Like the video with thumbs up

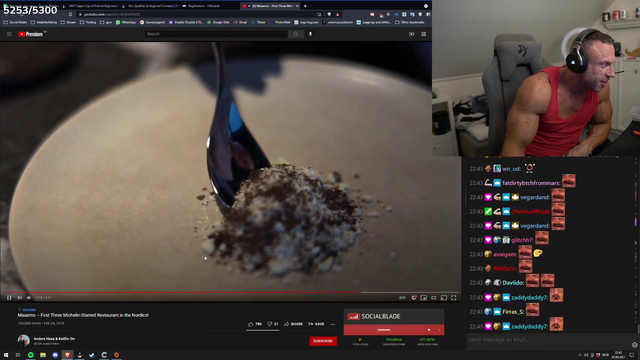tap(255, 324)
